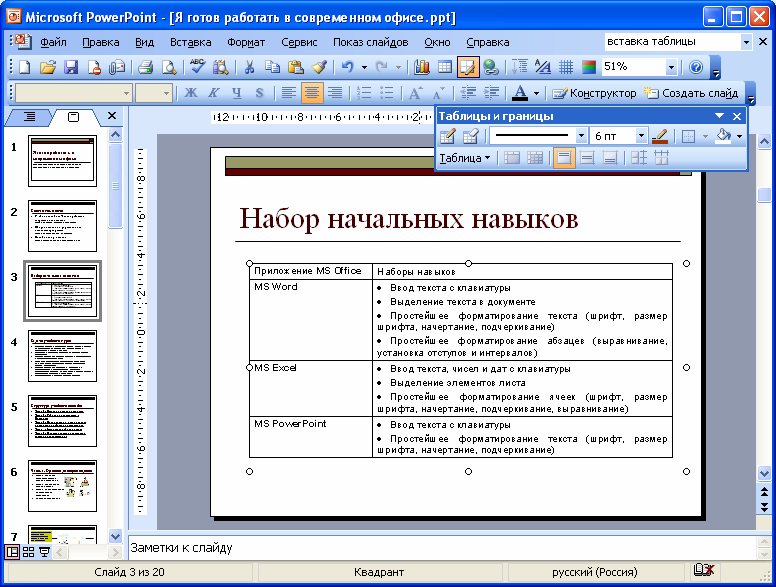Image resolution: width=776 pixels, height=587 pixels.
Task: Paste from the clipboard with the Paste icon
Action: (295, 67)
